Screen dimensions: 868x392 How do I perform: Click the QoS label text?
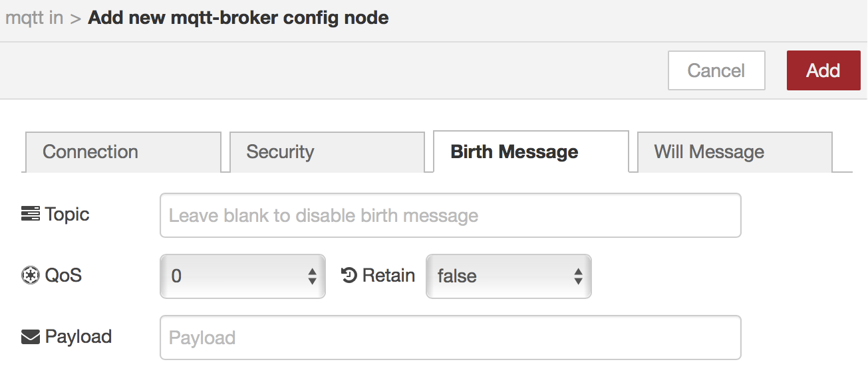[x=63, y=275]
